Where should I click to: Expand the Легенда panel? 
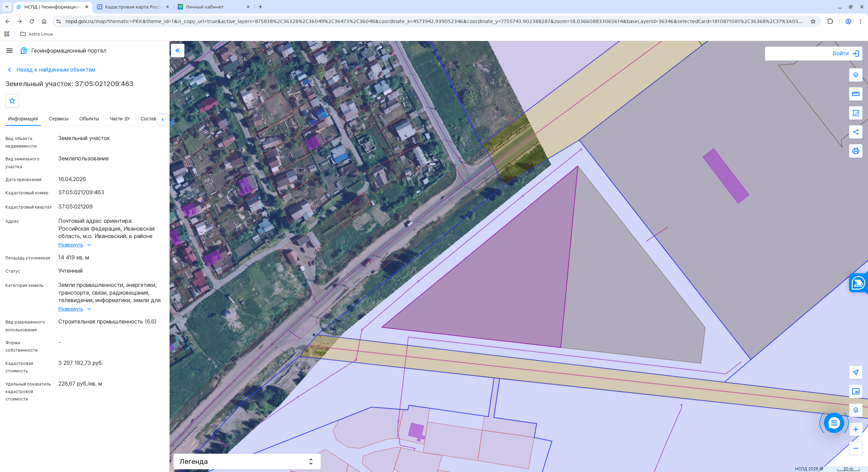[x=247, y=461]
